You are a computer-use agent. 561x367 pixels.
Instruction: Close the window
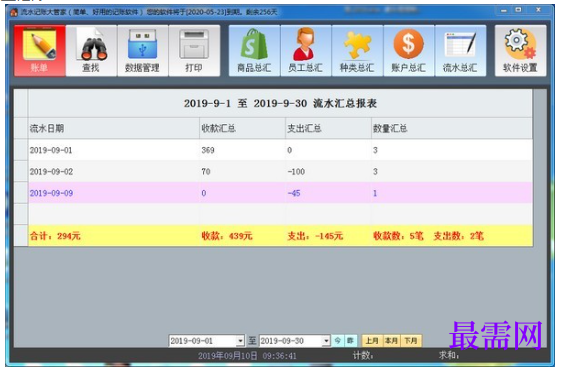coord(538,10)
